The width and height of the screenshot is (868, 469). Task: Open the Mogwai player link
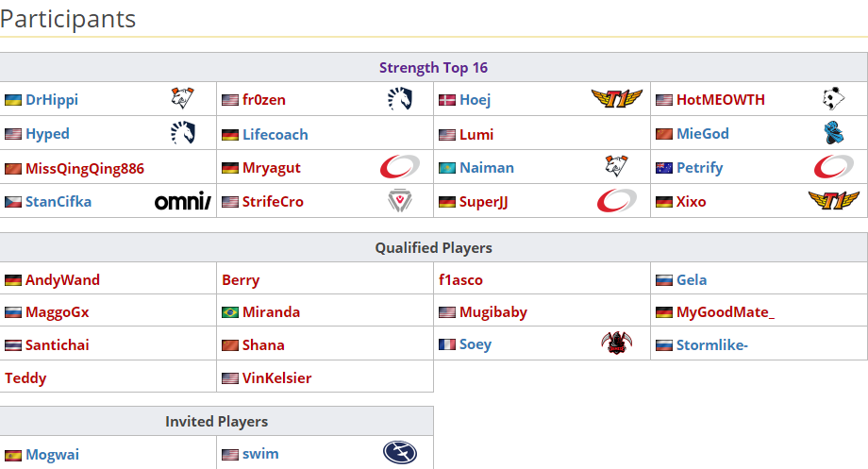point(52,454)
